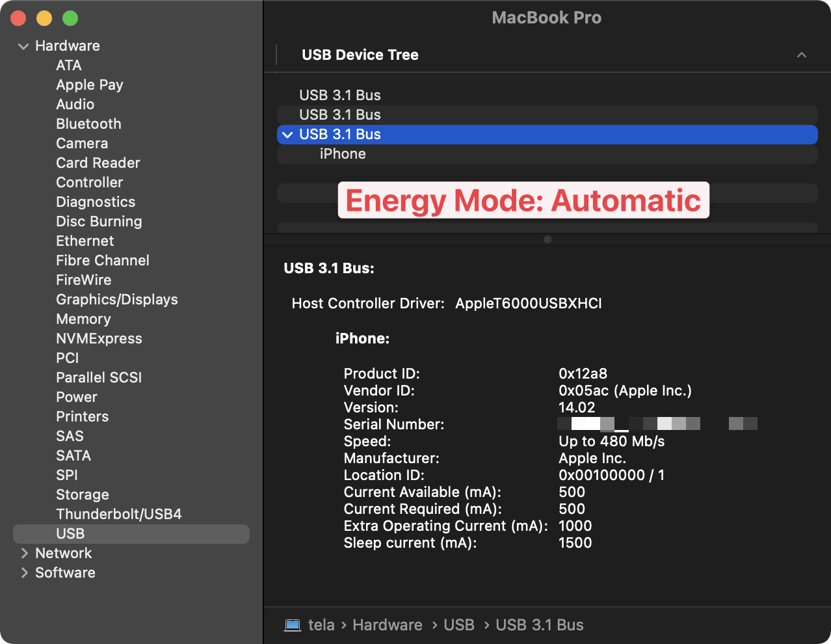Select SPI in the sidebar
831x644 pixels.
pyautogui.click(x=66, y=476)
